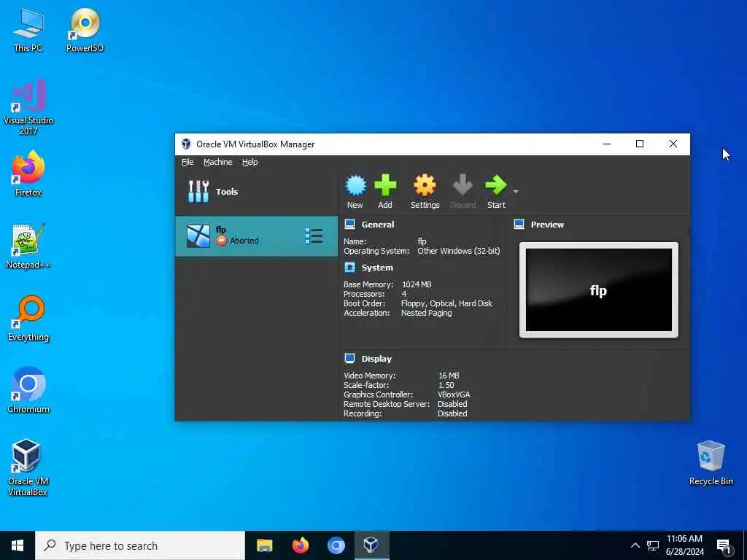
Task: Select the Visual Studio 2017 desktop shortcut
Action: pos(28,108)
